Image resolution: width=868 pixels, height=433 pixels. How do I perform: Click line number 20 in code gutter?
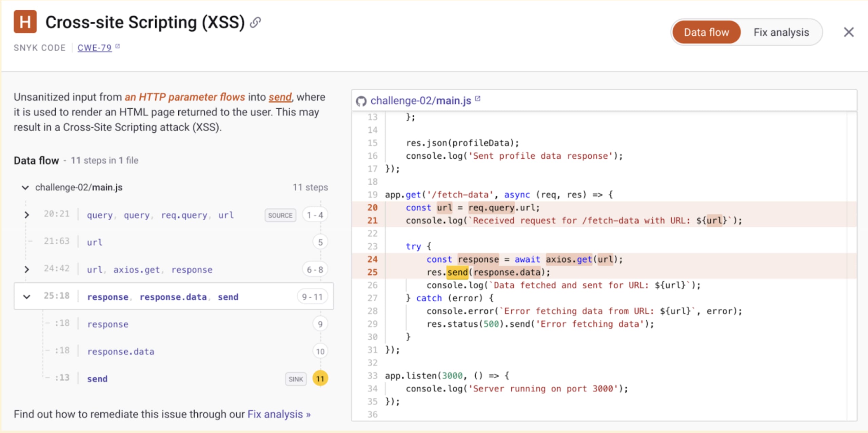tap(372, 207)
